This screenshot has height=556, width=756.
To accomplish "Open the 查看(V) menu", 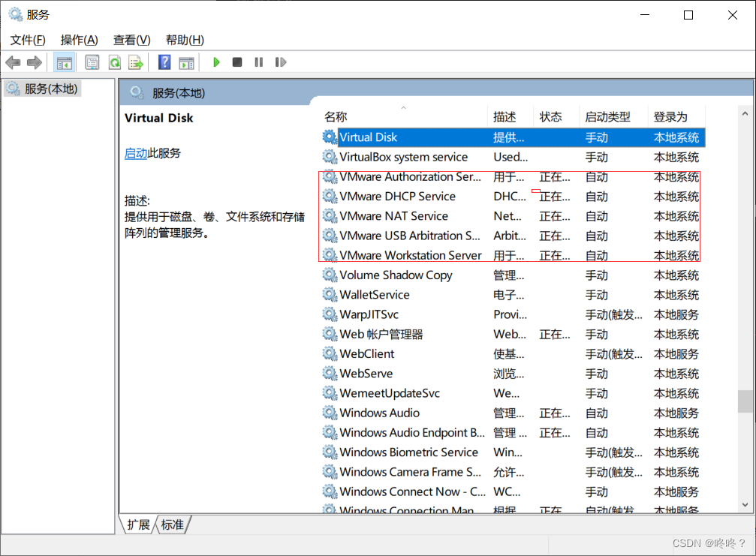I will click(131, 40).
